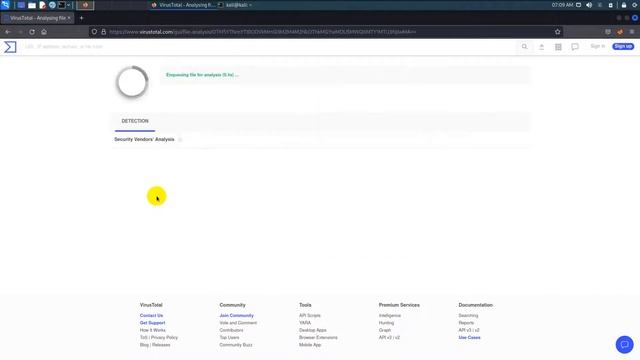Open the Get Support footer link
The width and height of the screenshot is (640, 360).
coord(152,323)
